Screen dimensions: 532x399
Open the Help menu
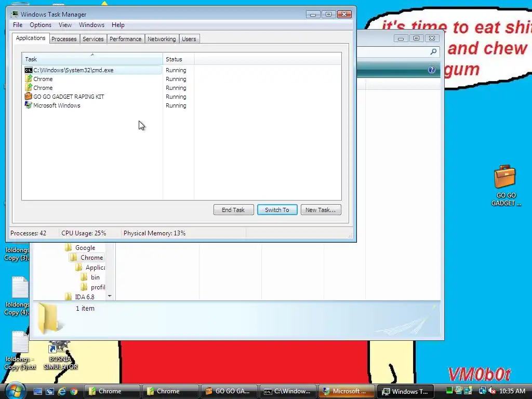coord(118,25)
